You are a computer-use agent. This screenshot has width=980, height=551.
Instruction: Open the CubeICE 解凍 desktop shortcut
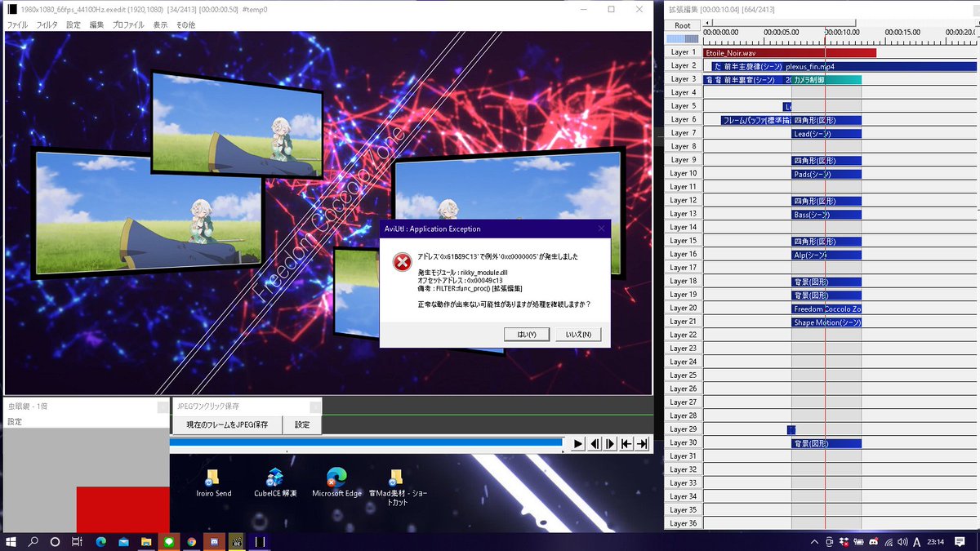click(x=275, y=482)
